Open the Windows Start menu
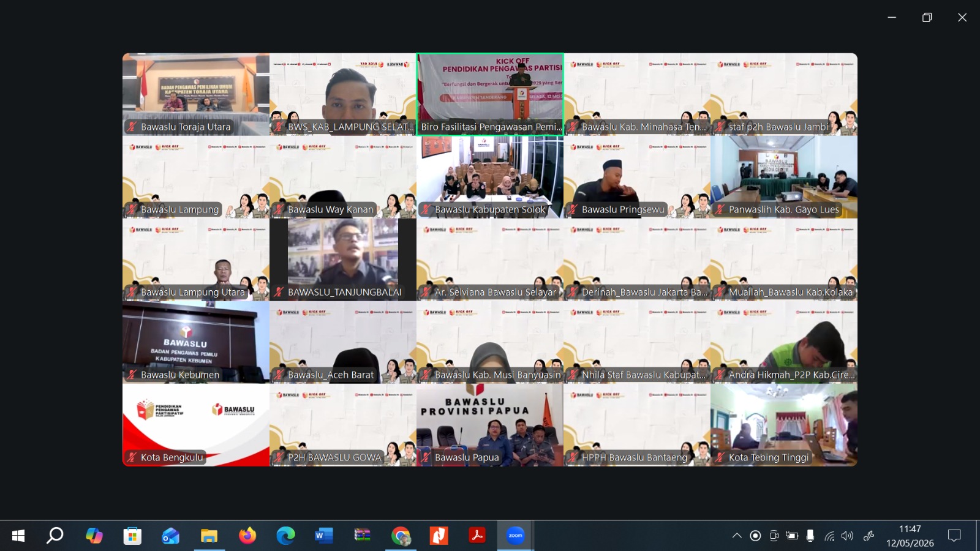Viewport: 980px width, 551px height. (18, 536)
